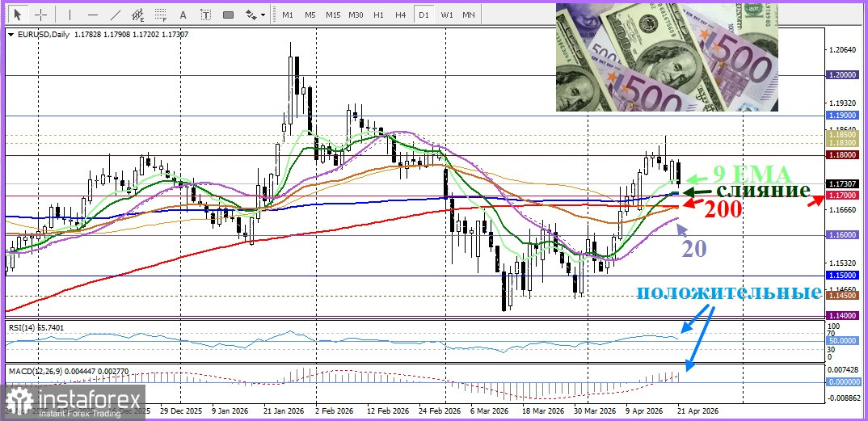Viewport: 868px width, 421px height.
Task: Draw a horizontal line
Action: (92, 15)
